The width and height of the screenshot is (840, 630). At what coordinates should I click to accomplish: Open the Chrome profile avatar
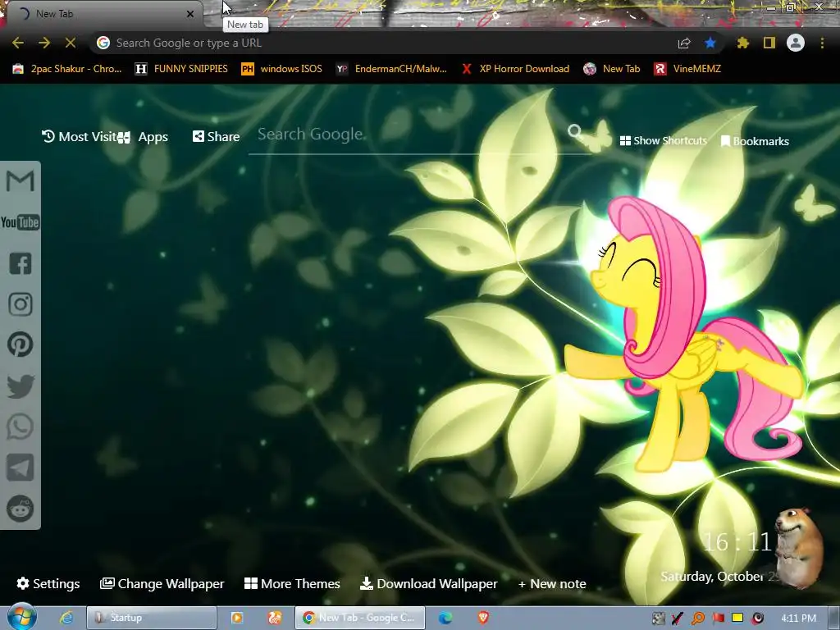click(x=796, y=43)
